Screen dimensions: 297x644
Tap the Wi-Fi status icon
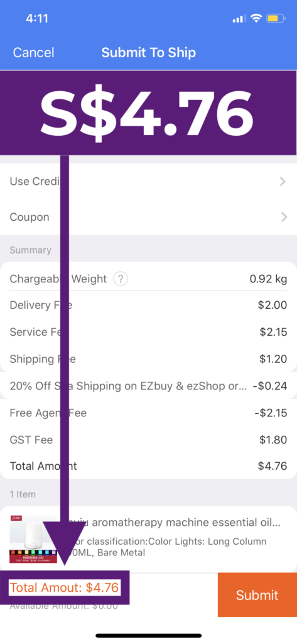[256, 18]
